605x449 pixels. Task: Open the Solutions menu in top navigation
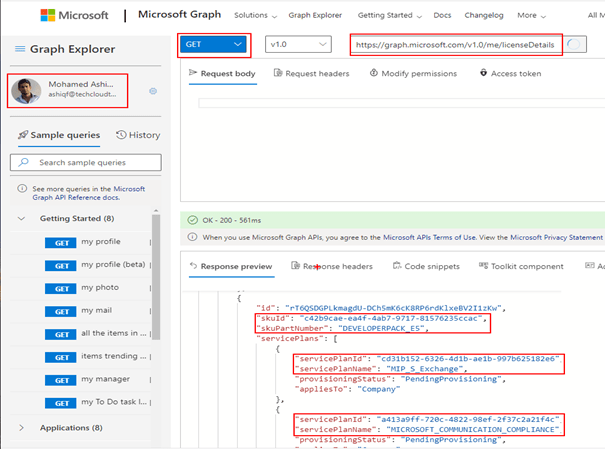pos(255,16)
